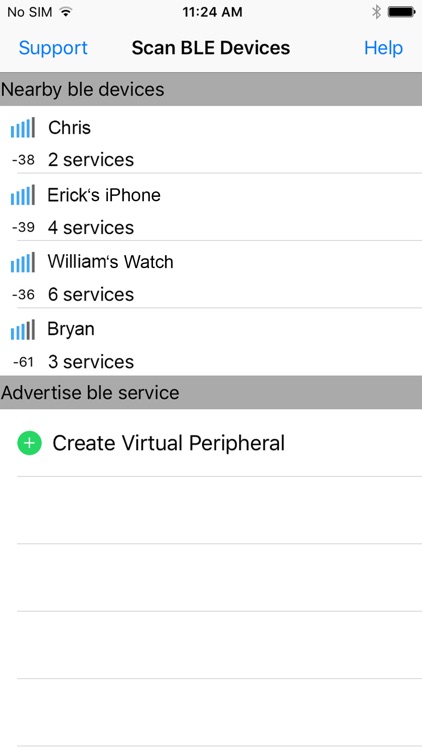
Task: Open William's Watch device entry
Action: [211, 274]
